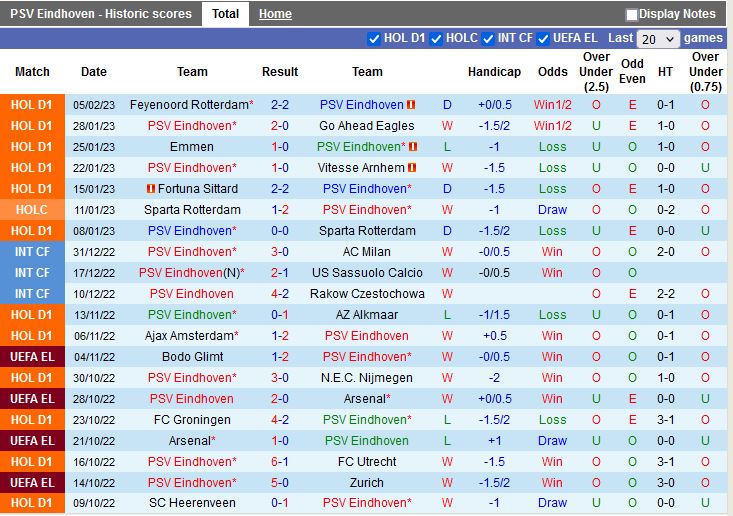Viewport: 733px width, 516px height.
Task: Click the 3-0 result against AC Milan
Action: point(280,252)
